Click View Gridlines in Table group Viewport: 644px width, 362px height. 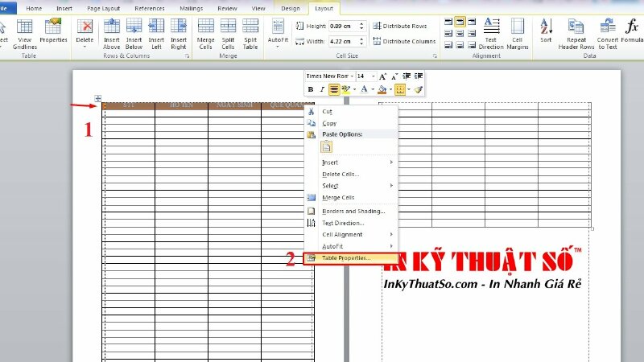coord(25,35)
